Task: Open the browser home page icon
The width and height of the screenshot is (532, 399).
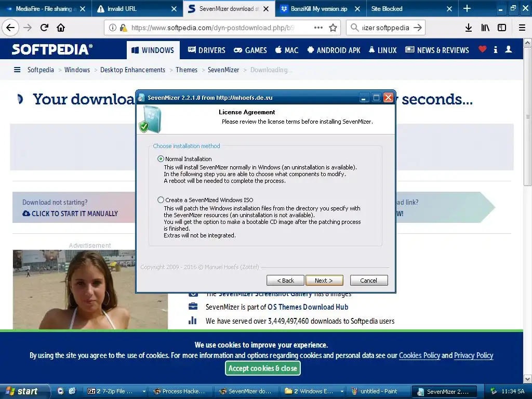Action: [x=61, y=28]
